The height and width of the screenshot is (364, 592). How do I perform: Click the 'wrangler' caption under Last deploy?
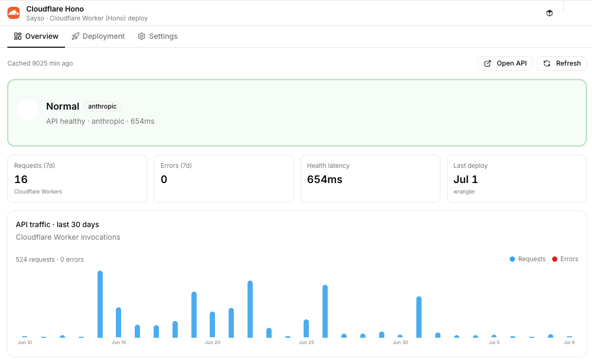pos(465,192)
